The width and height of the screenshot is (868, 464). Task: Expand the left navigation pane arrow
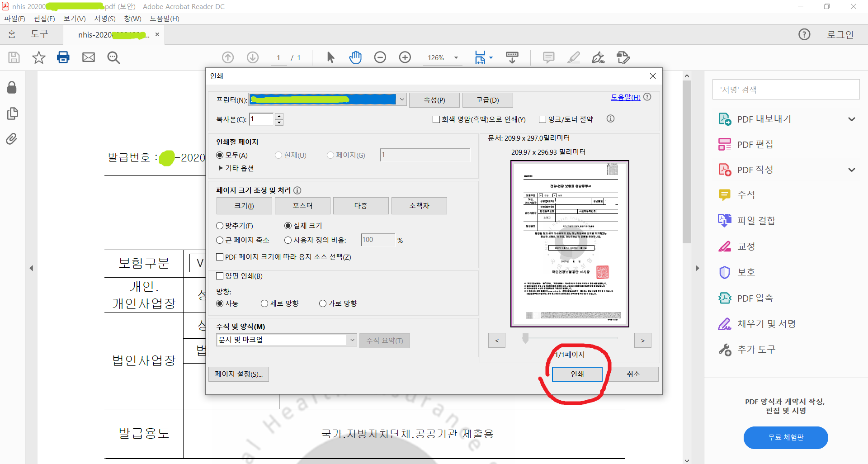pyautogui.click(x=31, y=268)
